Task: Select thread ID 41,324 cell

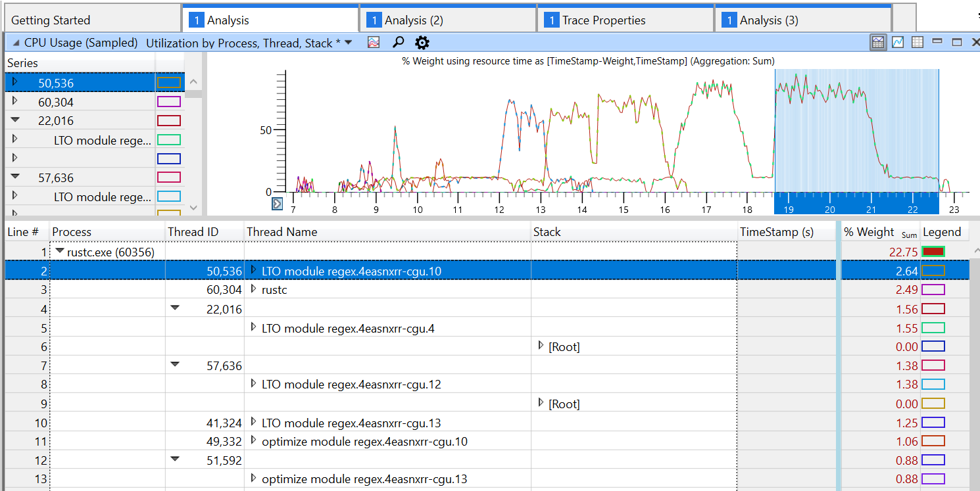Action: [205, 423]
